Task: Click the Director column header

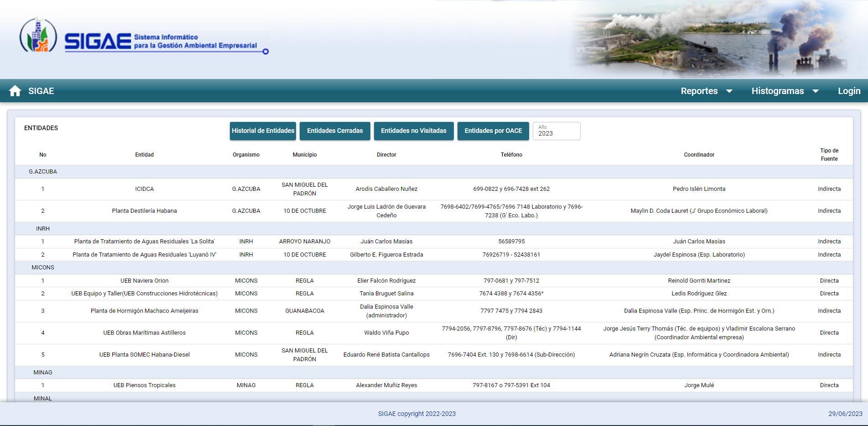Action: (x=386, y=155)
